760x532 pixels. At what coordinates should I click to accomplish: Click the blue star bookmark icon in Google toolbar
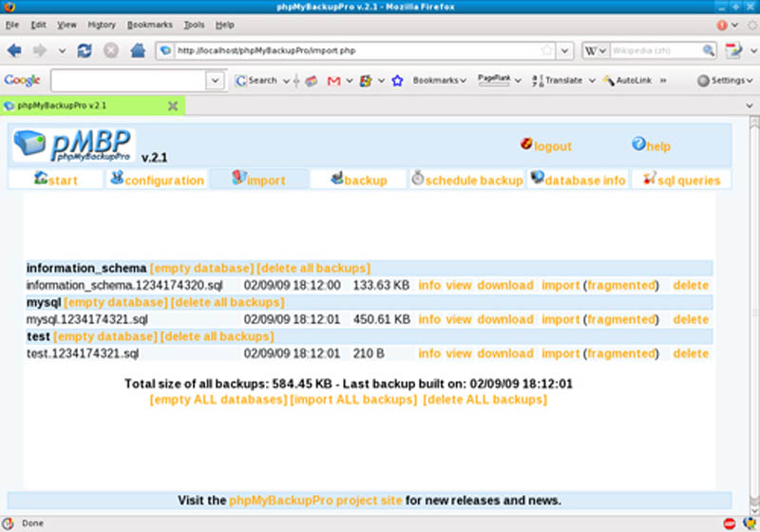click(x=397, y=81)
